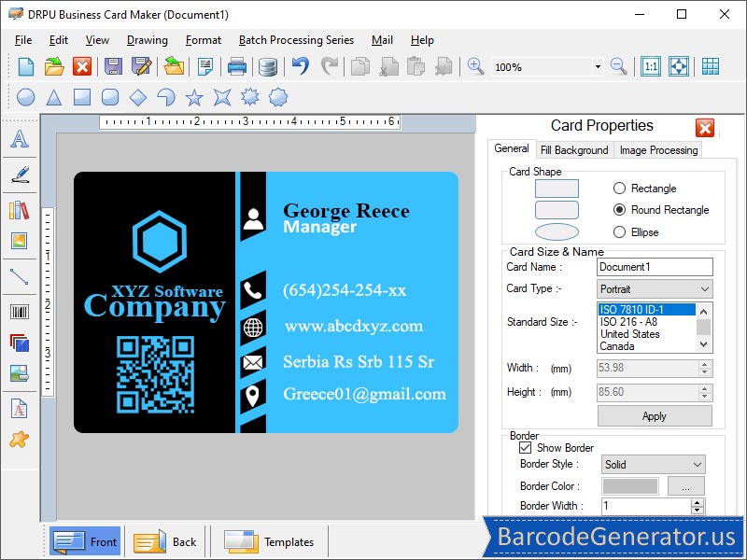Select the Ellipse card shape radio
This screenshot has height=560, width=747.
coord(619,231)
